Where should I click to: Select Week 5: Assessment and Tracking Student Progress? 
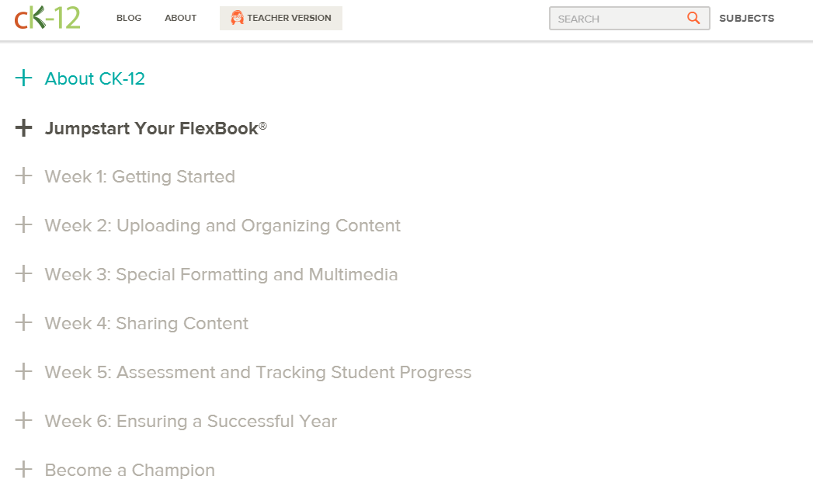pos(258,372)
